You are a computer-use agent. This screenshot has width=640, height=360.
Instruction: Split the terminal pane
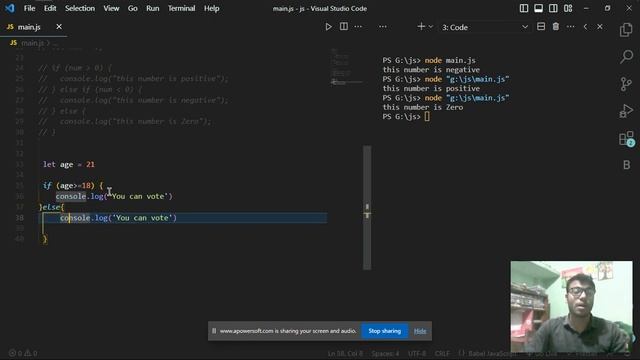541,27
